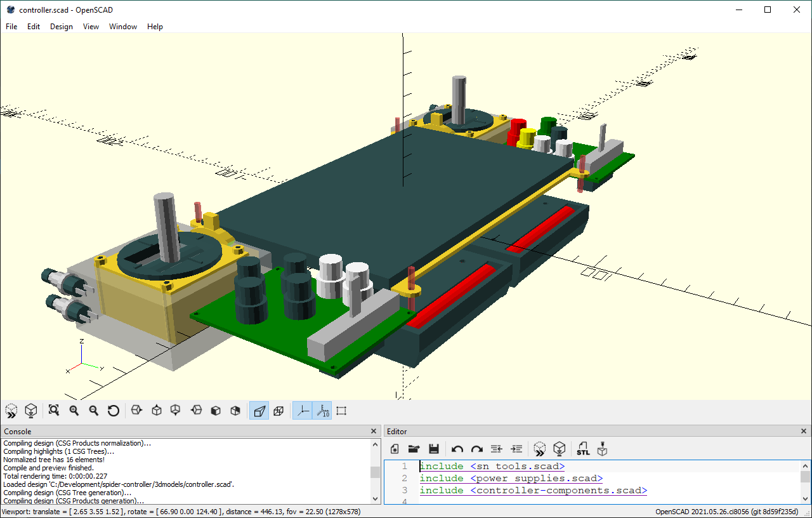This screenshot has height=518, width=812.
Task: Click the Console scrollbar down arrow
Action: 375,499
